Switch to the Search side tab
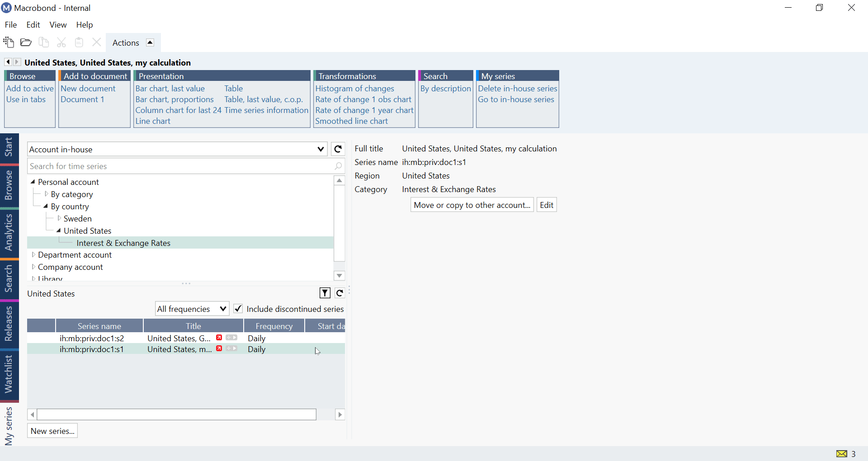This screenshot has width=868, height=461. pos(9,279)
